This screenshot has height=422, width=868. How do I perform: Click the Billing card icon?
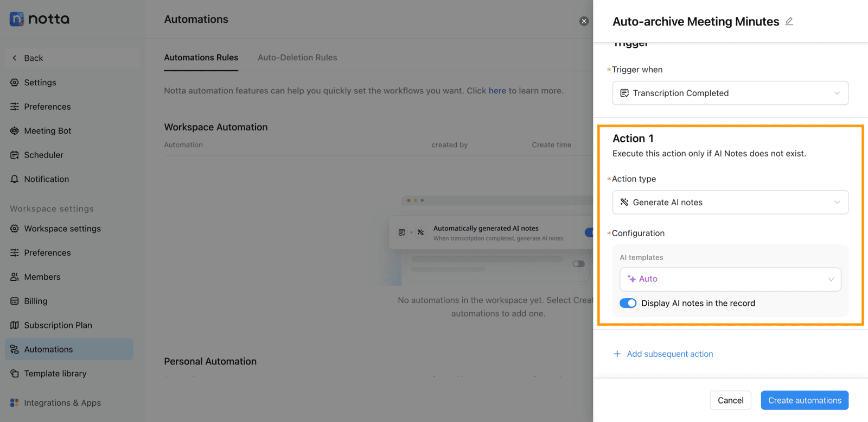[x=15, y=301]
